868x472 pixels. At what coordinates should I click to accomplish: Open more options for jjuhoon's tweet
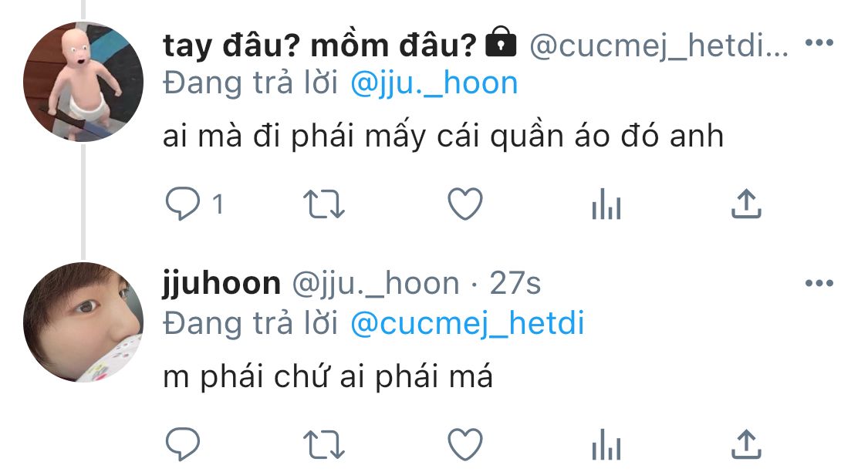[819, 283]
